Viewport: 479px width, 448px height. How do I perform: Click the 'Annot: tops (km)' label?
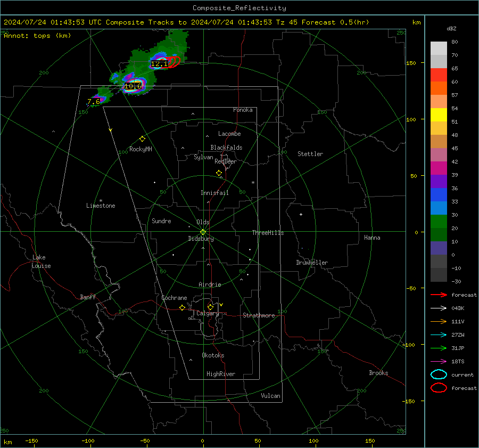37,36
